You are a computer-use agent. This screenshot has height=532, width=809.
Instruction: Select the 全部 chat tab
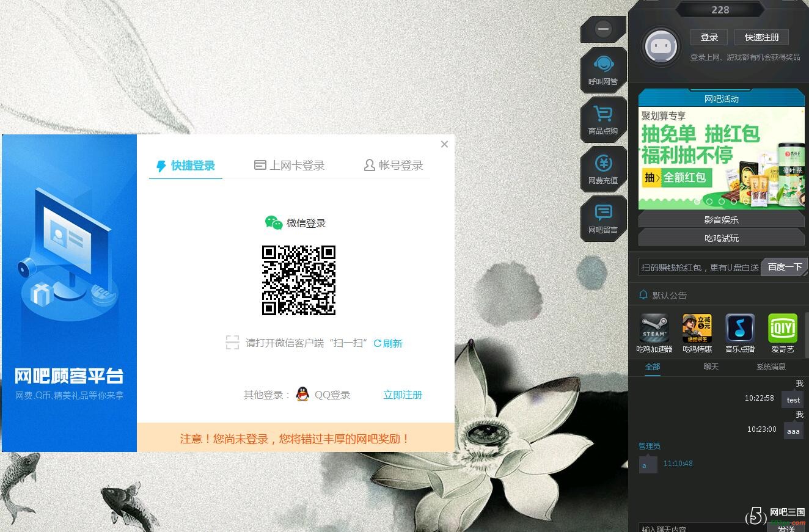pyautogui.click(x=653, y=366)
